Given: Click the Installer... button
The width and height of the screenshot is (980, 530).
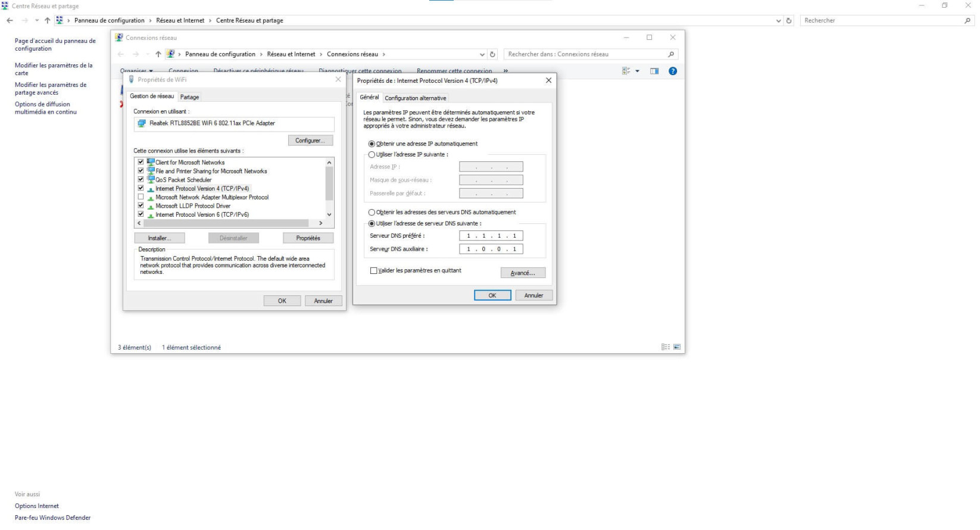Looking at the screenshot, I should [x=160, y=238].
